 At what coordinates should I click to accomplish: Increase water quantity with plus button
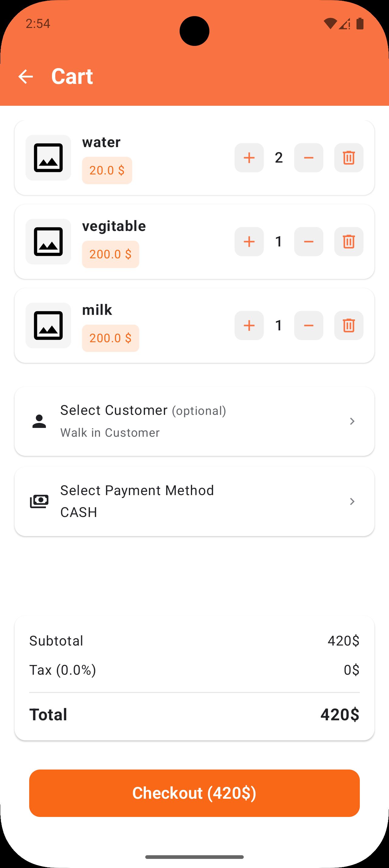pos(249,158)
